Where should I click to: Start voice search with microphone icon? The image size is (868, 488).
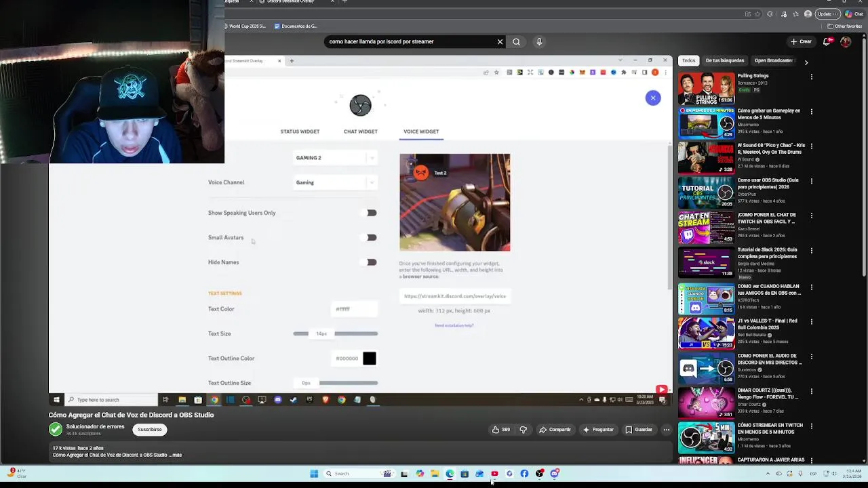coord(539,41)
